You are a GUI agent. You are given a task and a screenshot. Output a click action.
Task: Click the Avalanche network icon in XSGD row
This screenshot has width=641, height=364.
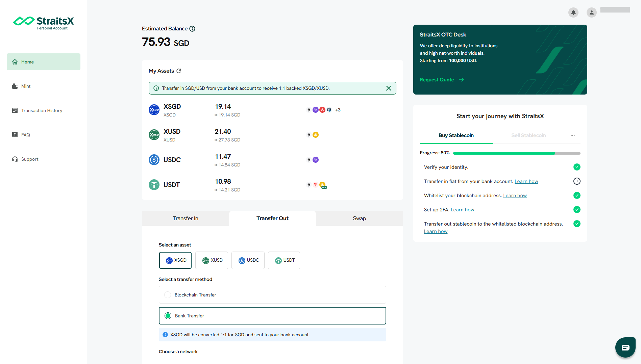tap(322, 110)
